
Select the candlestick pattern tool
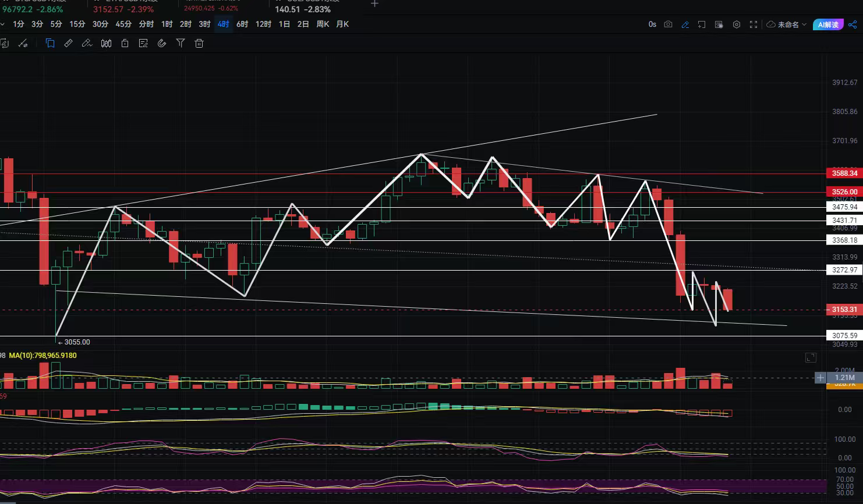click(106, 43)
